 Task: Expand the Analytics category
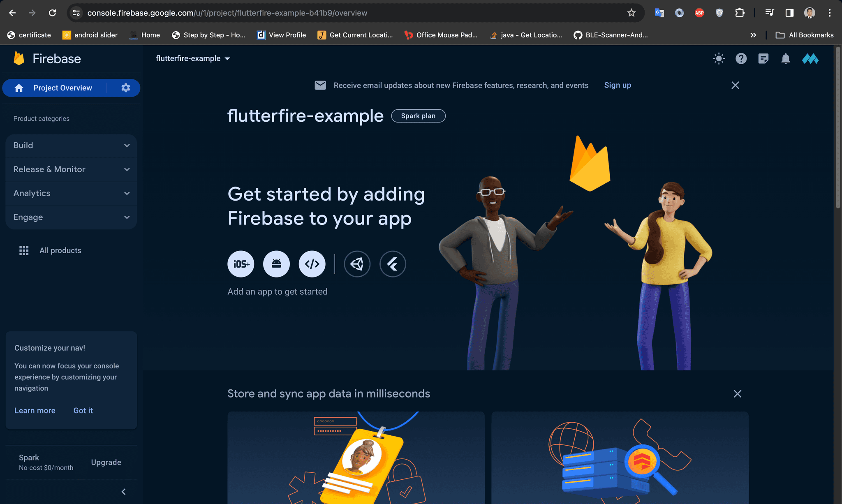[x=71, y=193]
